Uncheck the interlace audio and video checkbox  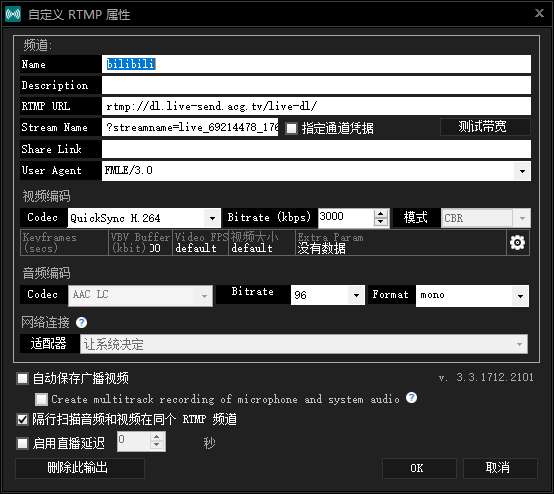22,419
